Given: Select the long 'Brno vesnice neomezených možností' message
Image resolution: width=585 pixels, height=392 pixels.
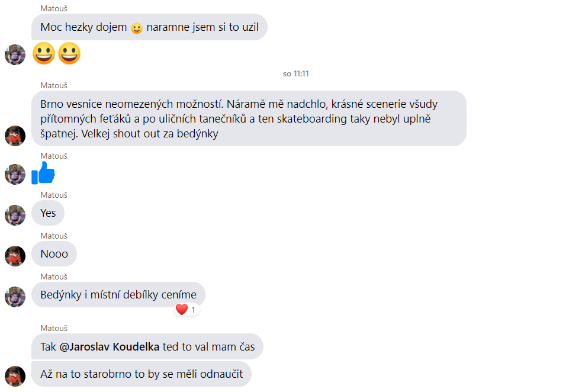Looking at the screenshot, I should [x=249, y=118].
